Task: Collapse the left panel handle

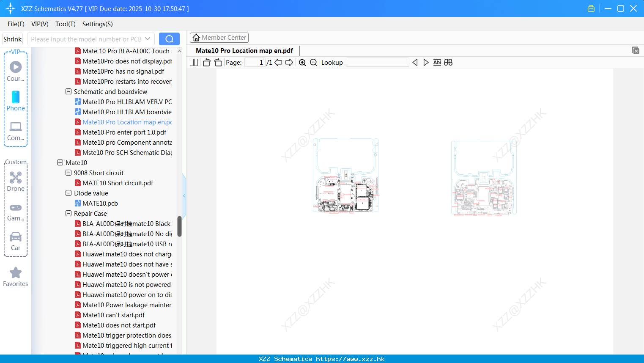Action: pos(184,195)
